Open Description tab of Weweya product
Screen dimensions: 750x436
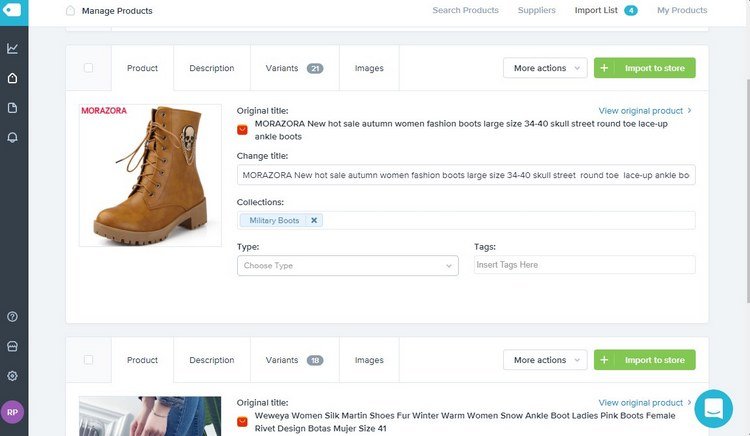tap(212, 360)
